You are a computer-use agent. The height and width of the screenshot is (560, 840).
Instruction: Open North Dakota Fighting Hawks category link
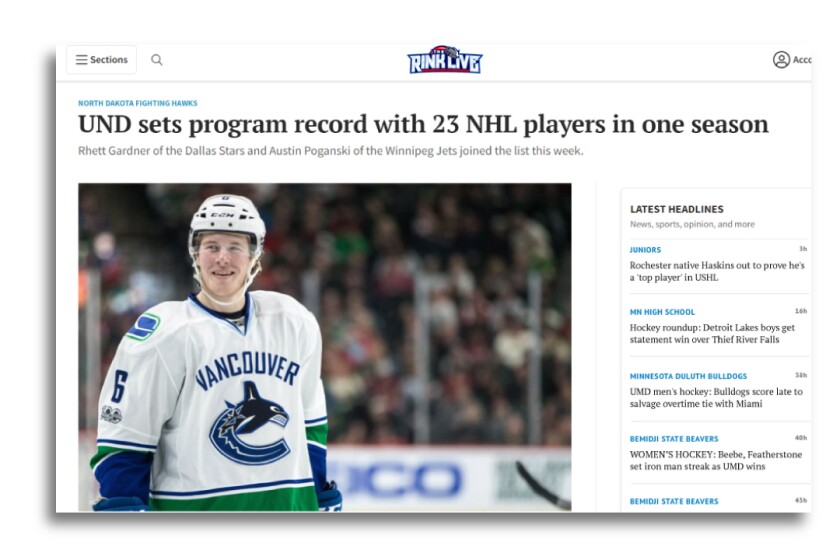[x=138, y=103]
